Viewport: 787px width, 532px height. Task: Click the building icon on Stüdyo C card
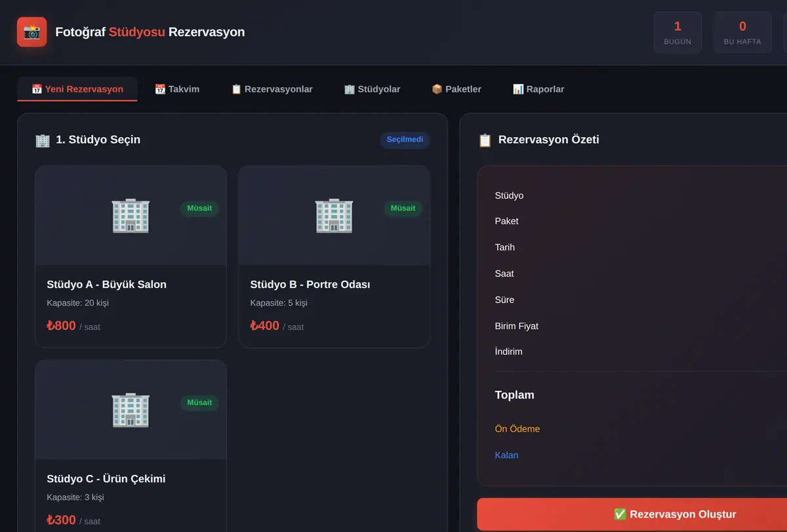[x=131, y=410]
